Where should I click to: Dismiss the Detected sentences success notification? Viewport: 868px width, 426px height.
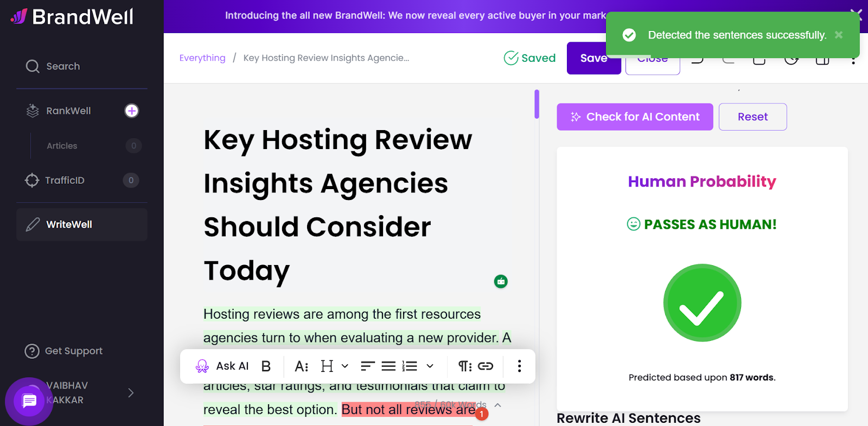pyautogui.click(x=839, y=35)
